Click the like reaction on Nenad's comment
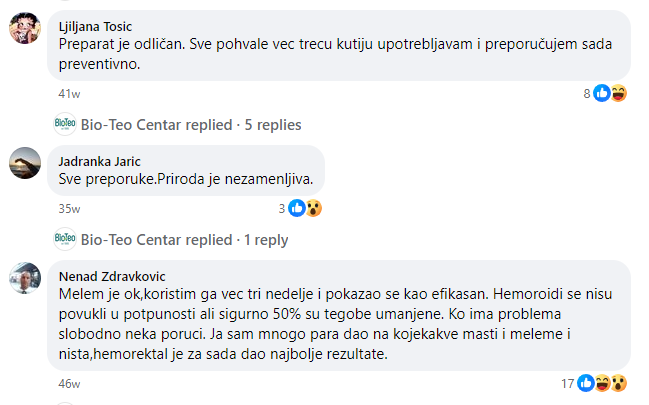This screenshot has width=649, height=405. point(587,383)
